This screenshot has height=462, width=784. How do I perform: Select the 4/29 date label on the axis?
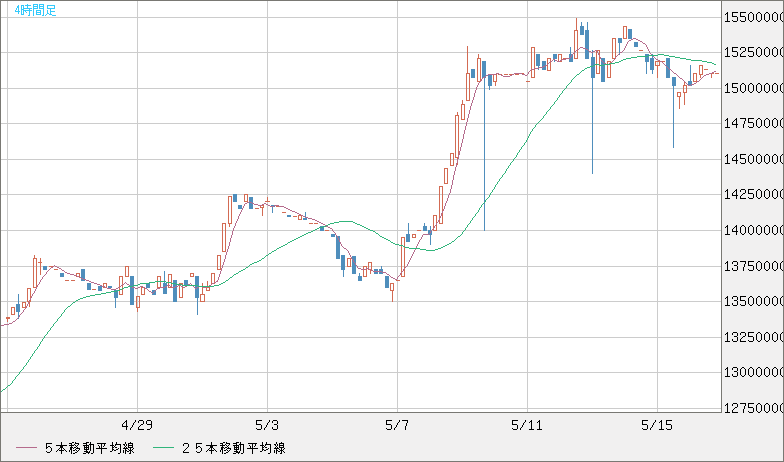pyautogui.click(x=137, y=426)
